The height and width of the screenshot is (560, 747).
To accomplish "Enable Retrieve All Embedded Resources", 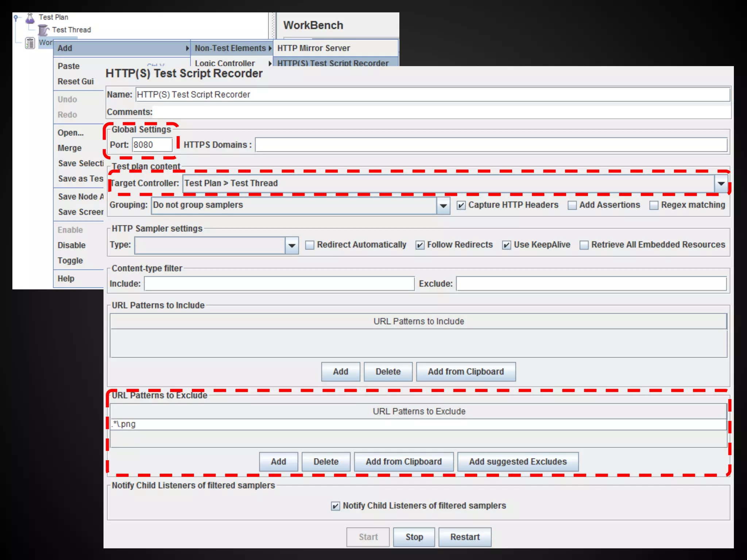I will click(x=584, y=245).
